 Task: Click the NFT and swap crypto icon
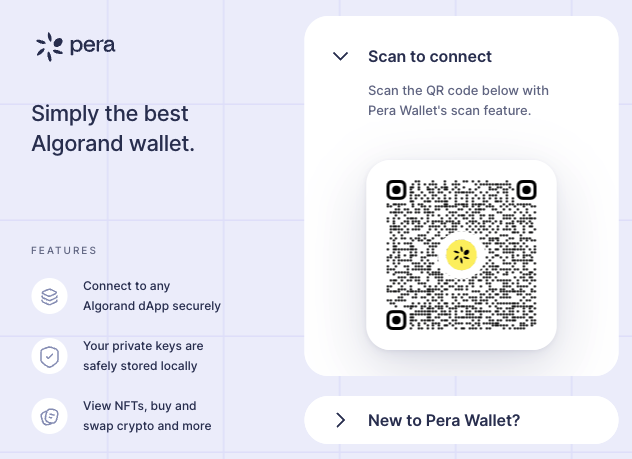coord(49,416)
